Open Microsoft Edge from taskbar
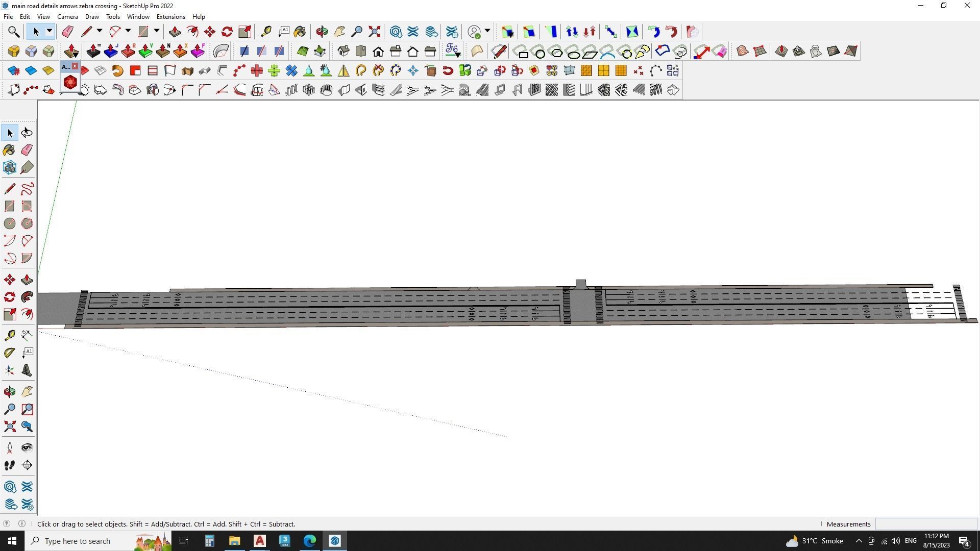The width and height of the screenshot is (980, 551). click(310, 541)
